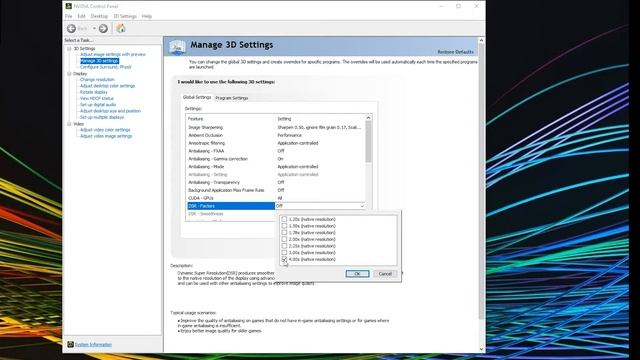Go back with the Back arrow icon
640x360 pixels.
pos(71,28)
